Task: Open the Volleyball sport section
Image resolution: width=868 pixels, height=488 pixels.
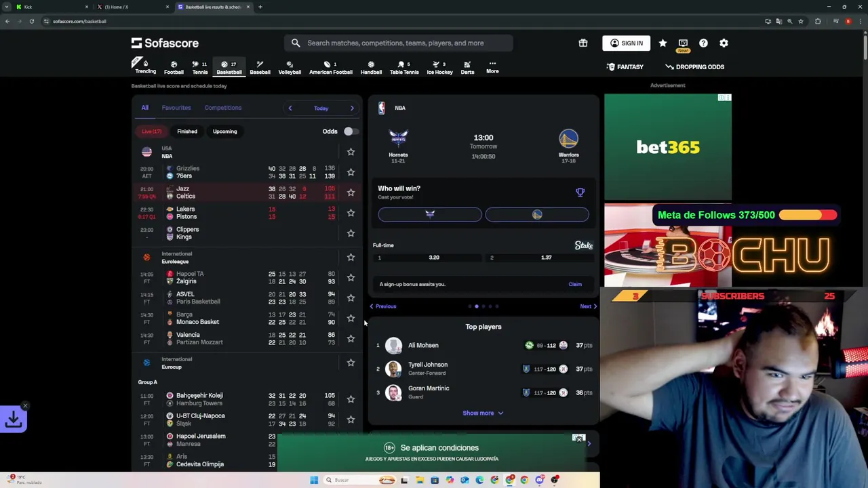Action: [x=290, y=67]
